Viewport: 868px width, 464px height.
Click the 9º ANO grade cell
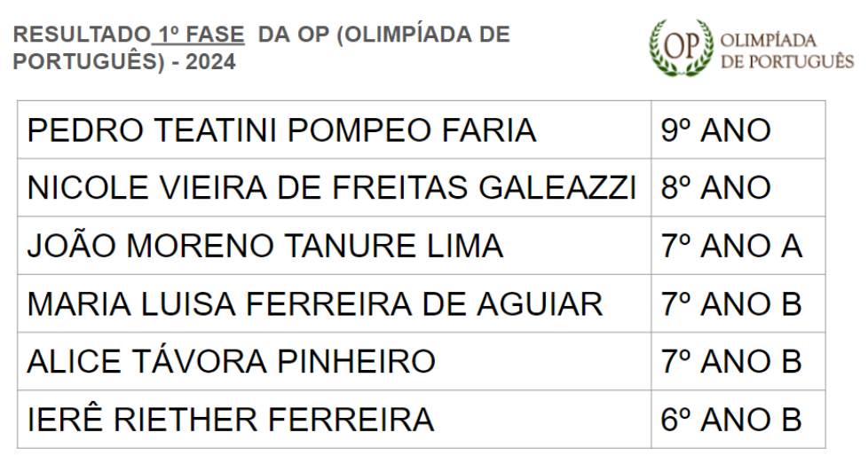tap(738, 130)
